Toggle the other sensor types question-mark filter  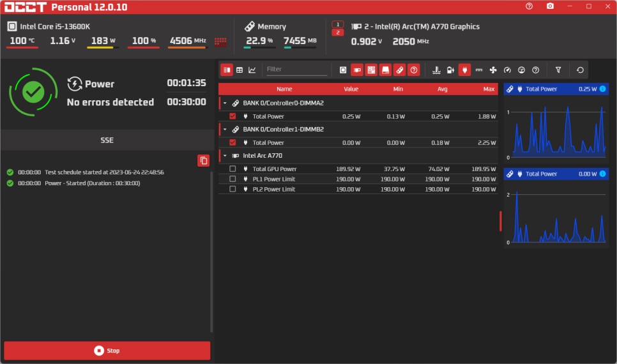pos(535,70)
